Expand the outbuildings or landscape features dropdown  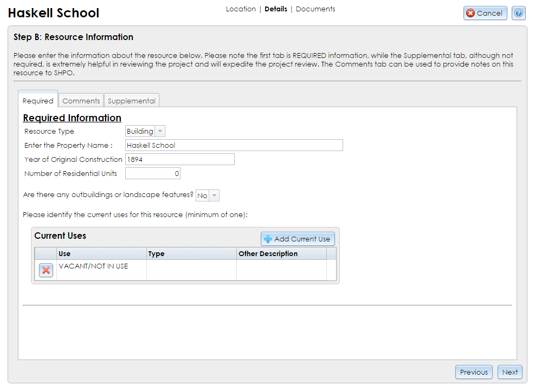[x=214, y=195]
